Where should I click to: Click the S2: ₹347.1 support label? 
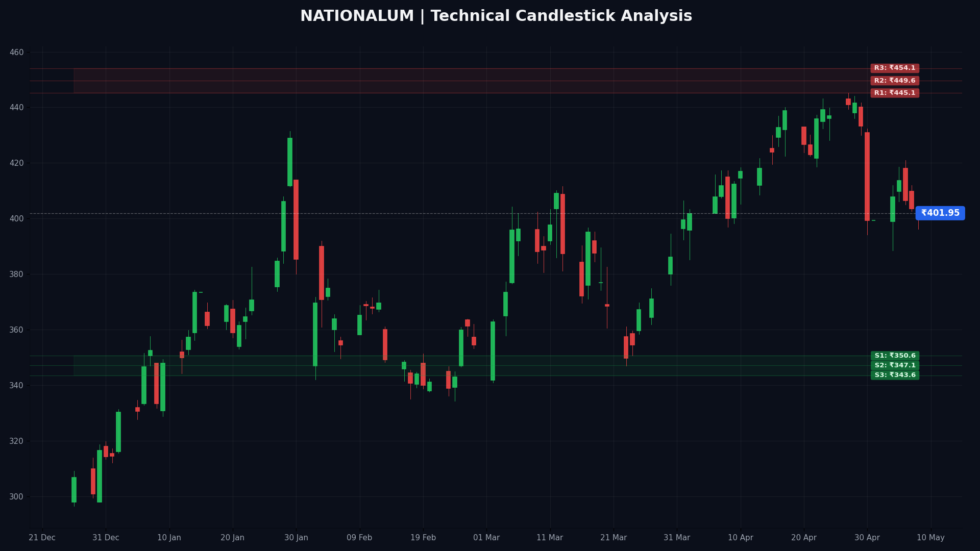pos(895,365)
